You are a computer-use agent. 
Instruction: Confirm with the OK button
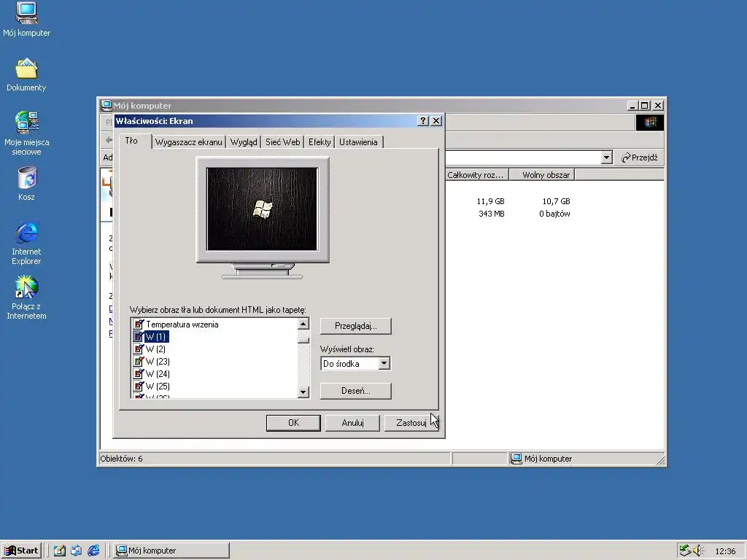pos(293,423)
